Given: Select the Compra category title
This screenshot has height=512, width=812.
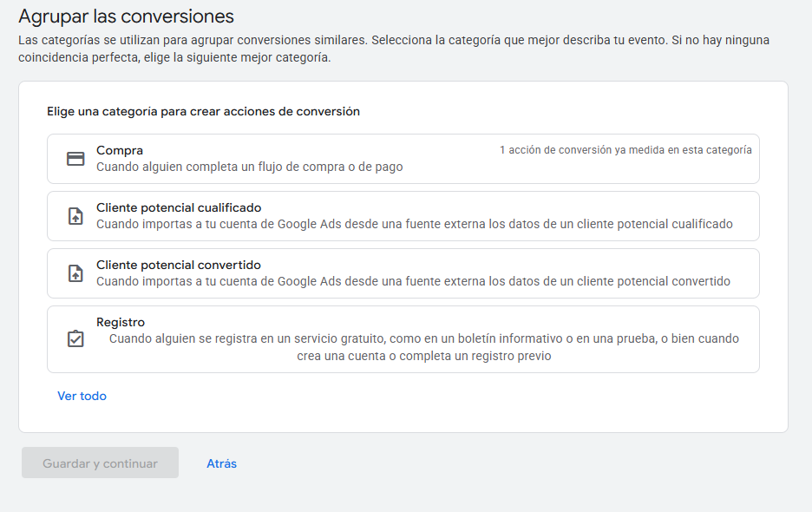Looking at the screenshot, I should click(120, 150).
